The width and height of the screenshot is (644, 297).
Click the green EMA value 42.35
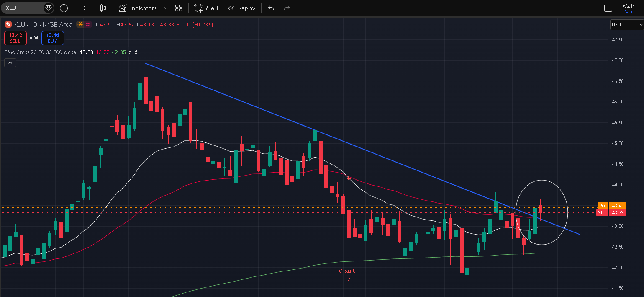[119, 52]
